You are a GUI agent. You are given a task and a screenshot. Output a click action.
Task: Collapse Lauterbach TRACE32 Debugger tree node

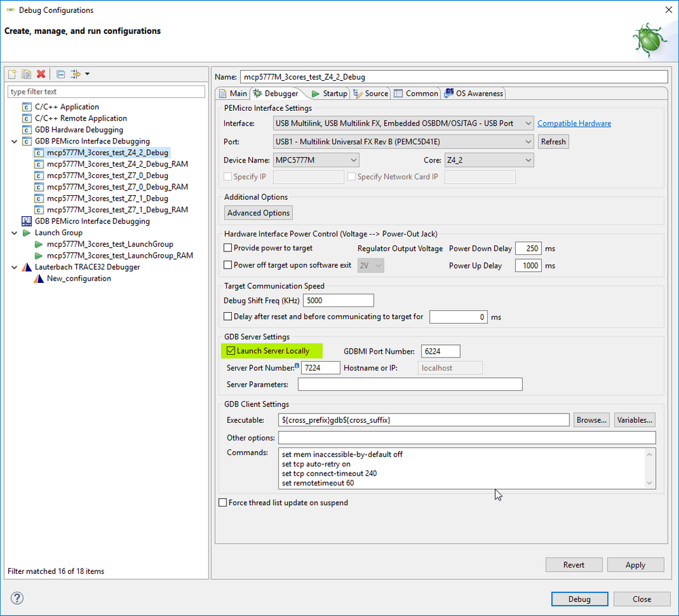pos(14,267)
